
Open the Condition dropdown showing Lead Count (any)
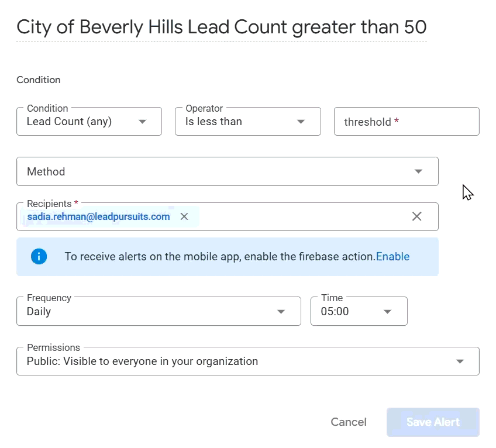[89, 122]
